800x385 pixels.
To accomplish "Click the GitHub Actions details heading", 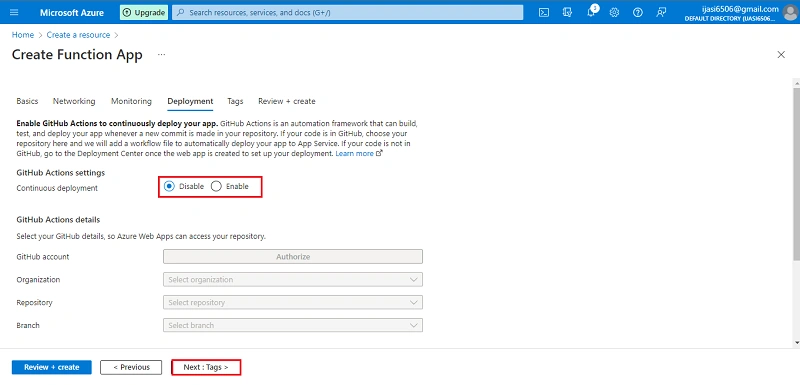I will coord(58,220).
